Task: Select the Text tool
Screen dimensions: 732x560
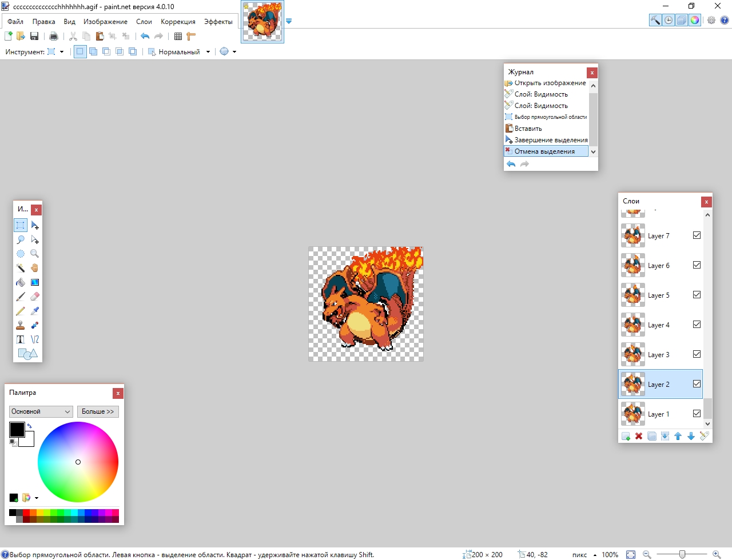Action: [21, 339]
